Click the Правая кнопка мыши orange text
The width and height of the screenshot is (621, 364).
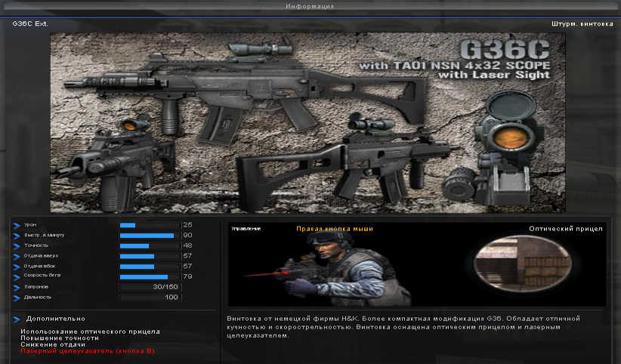pos(335,229)
